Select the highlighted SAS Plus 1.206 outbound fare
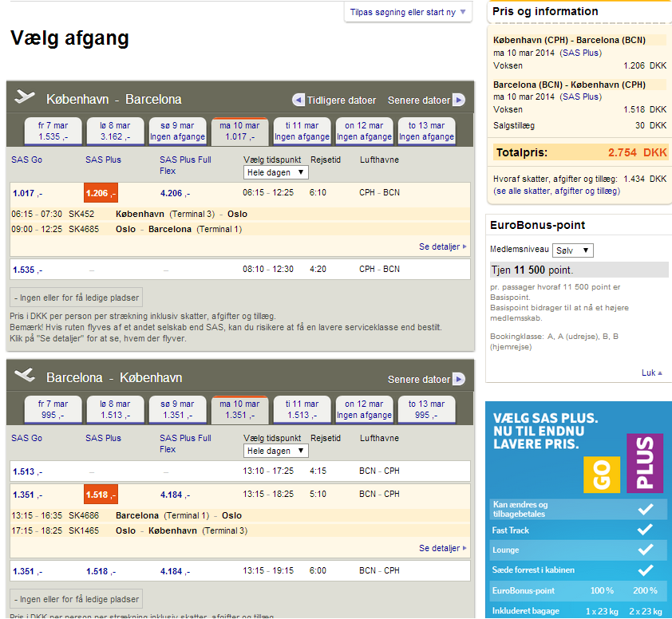This screenshot has height=619, width=672. click(101, 193)
